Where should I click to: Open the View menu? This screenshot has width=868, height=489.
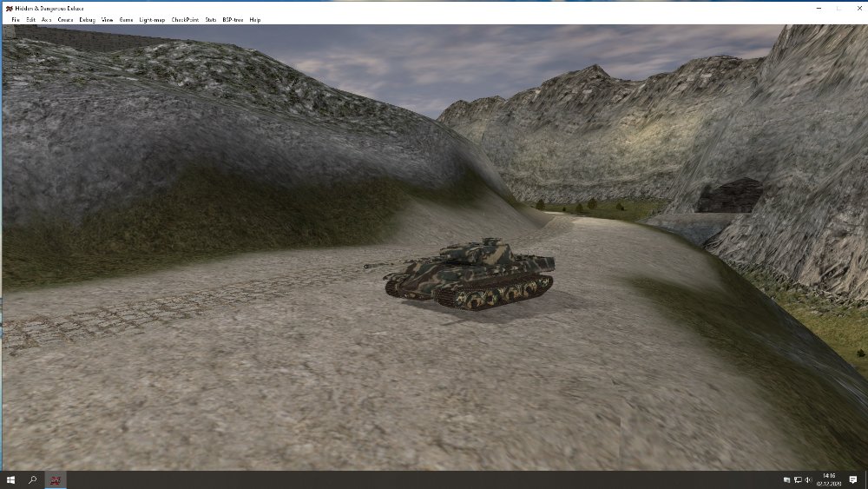click(x=108, y=19)
